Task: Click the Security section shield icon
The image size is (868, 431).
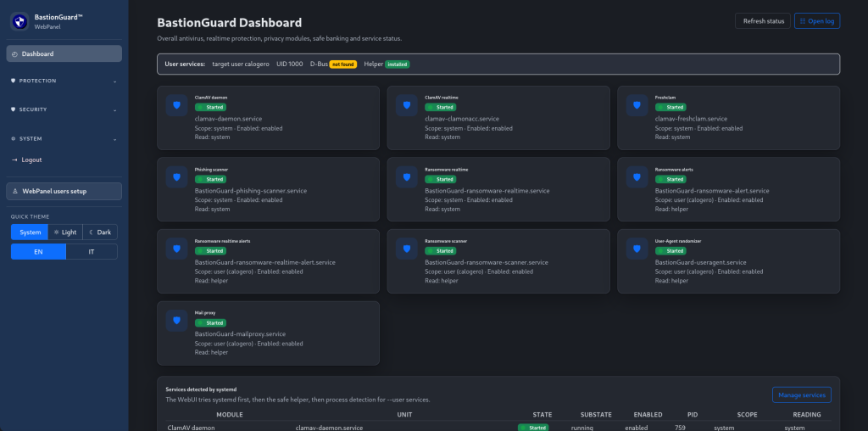Action: pyautogui.click(x=14, y=109)
